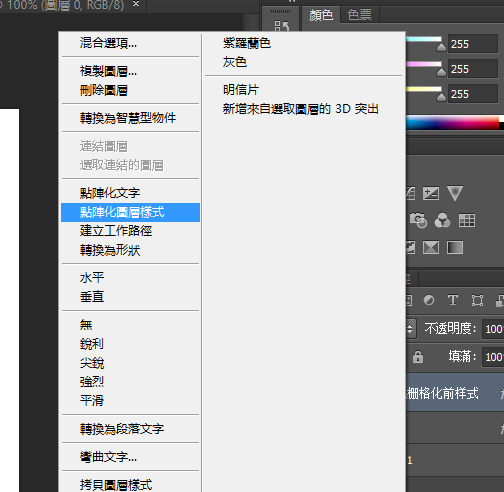Add a Vibrance adjustment triangle icon

455,193
